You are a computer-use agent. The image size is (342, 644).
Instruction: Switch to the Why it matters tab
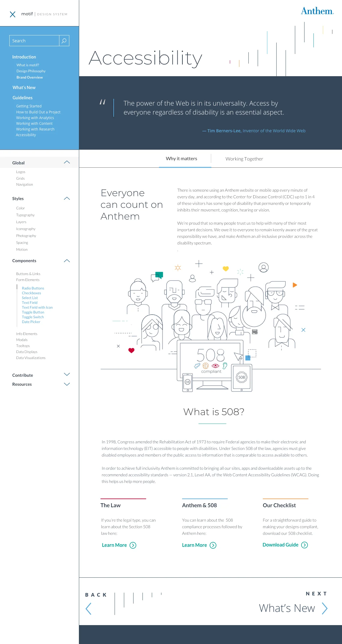tap(181, 158)
